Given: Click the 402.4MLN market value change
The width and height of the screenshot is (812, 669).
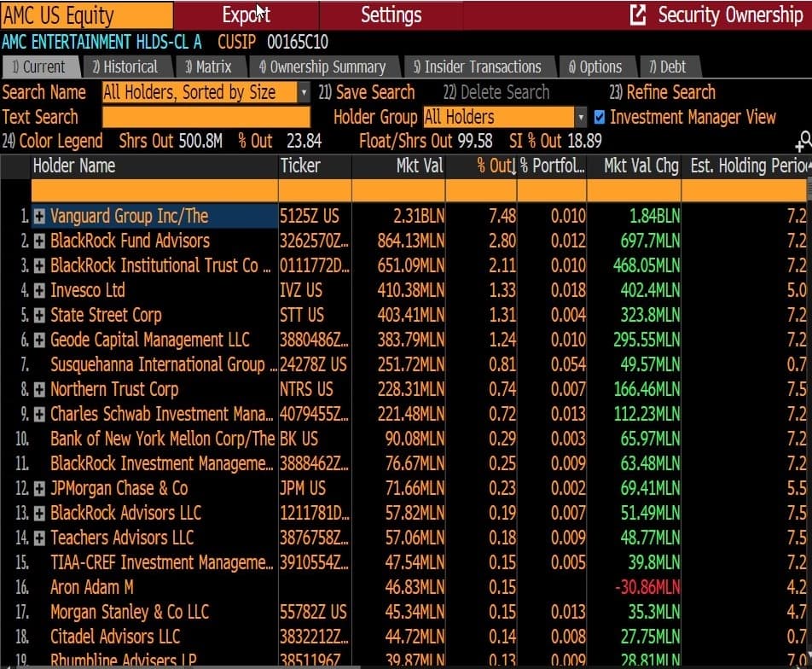Looking at the screenshot, I should click(x=650, y=290).
